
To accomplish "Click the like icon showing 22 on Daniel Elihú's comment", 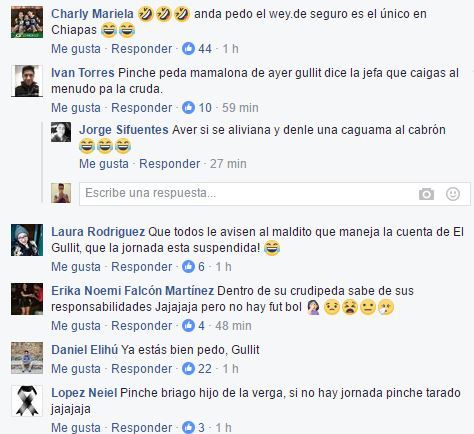I will [188, 369].
